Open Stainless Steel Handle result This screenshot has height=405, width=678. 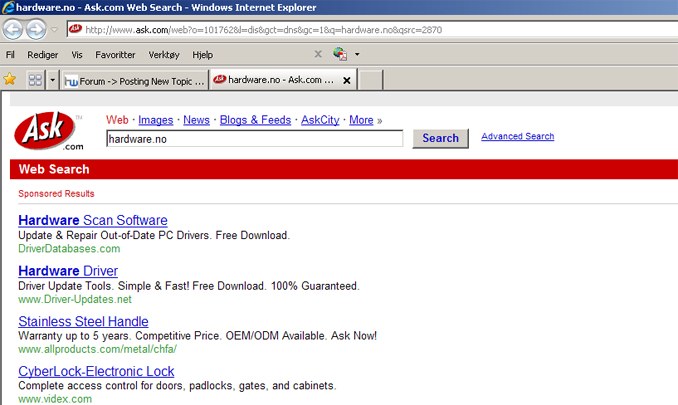(x=83, y=321)
